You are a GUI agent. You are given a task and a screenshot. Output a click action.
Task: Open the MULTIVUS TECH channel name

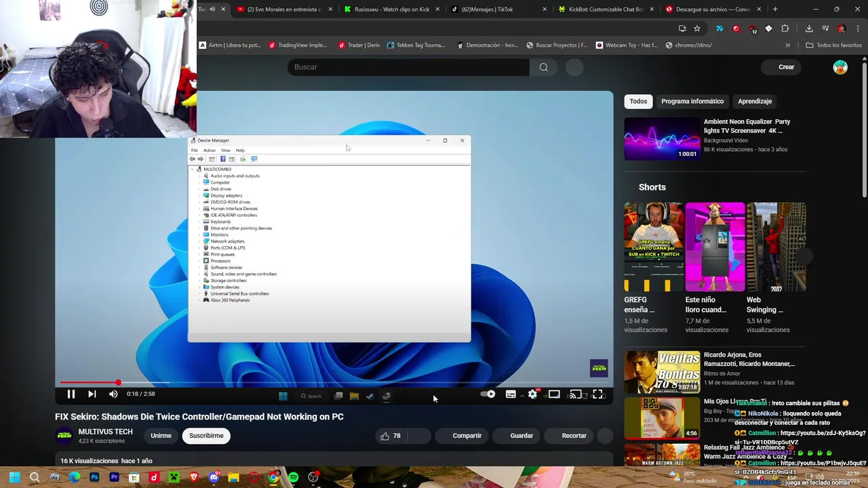click(105, 432)
